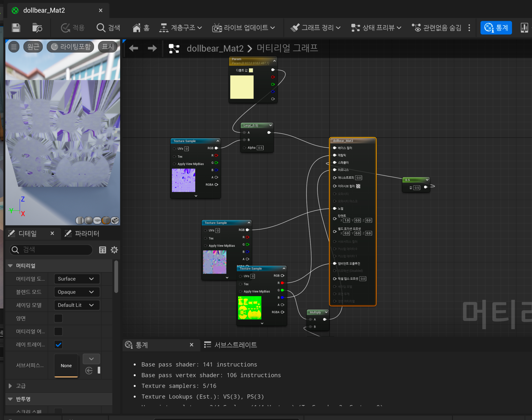Toggle the 양면 (Two Sided) checkbox
The height and width of the screenshot is (420, 532).
[58, 318]
